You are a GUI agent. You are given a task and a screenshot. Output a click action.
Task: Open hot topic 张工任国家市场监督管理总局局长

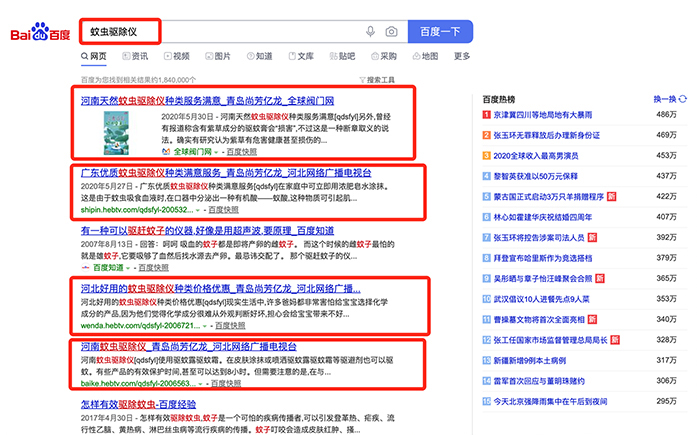[550, 340]
